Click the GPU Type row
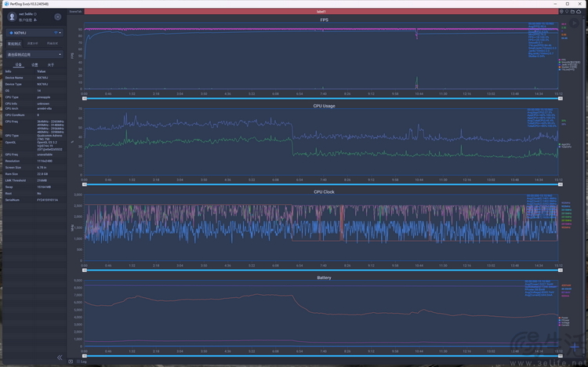 [x=34, y=137]
